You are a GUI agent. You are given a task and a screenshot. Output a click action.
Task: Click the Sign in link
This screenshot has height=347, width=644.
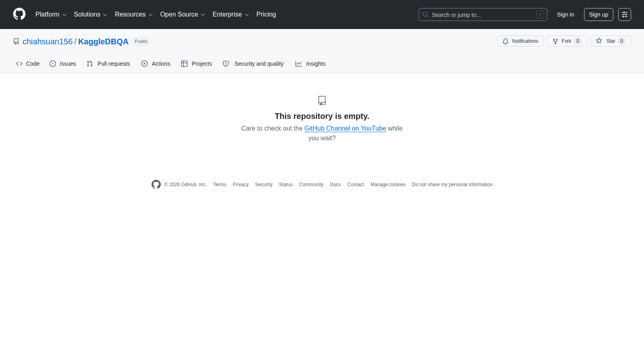565,15
